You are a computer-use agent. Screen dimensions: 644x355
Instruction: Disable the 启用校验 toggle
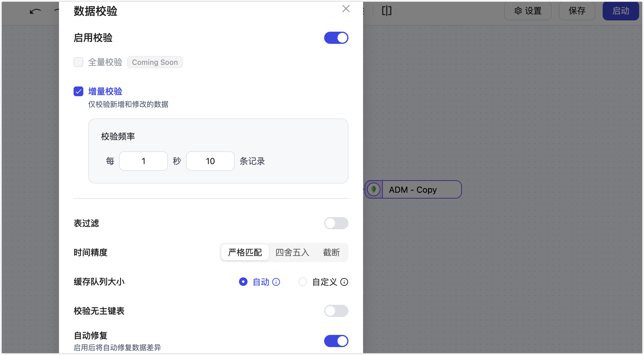pyautogui.click(x=336, y=38)
